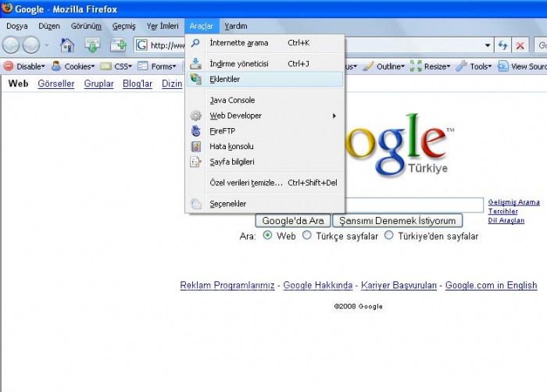547x392 pixels.
Task: Select Internette arama with magnifier icon
Action: pyautogui.click(x=238, y=43)
